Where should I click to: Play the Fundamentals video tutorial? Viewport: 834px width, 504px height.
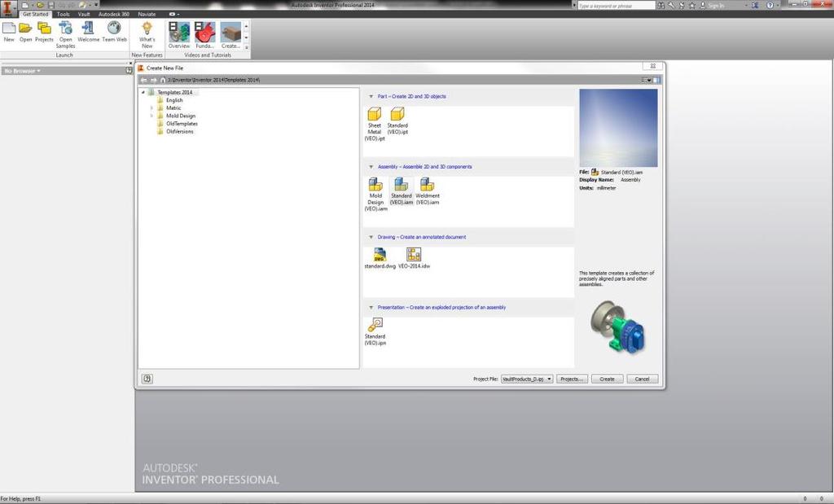204,35
